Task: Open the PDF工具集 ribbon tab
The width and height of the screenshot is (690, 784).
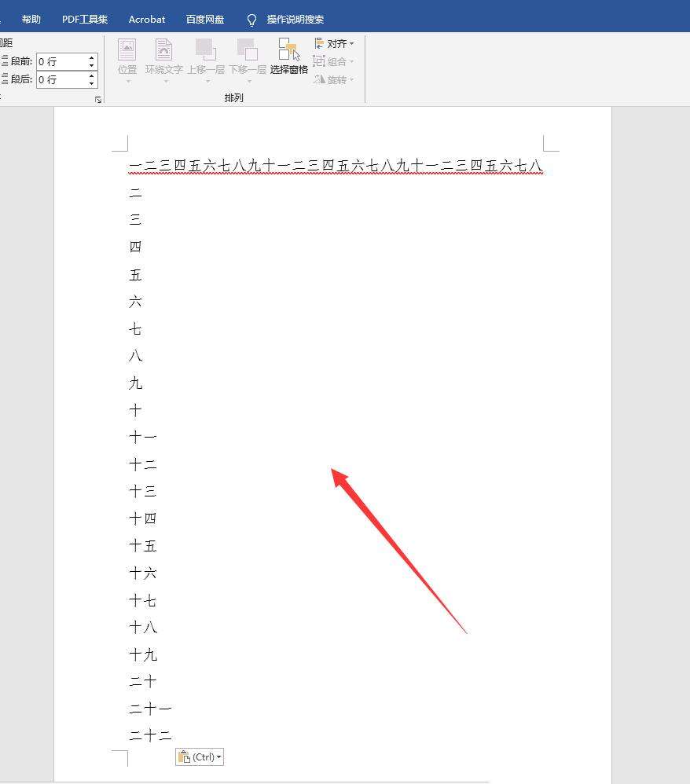Action: [x=85, y=19]
